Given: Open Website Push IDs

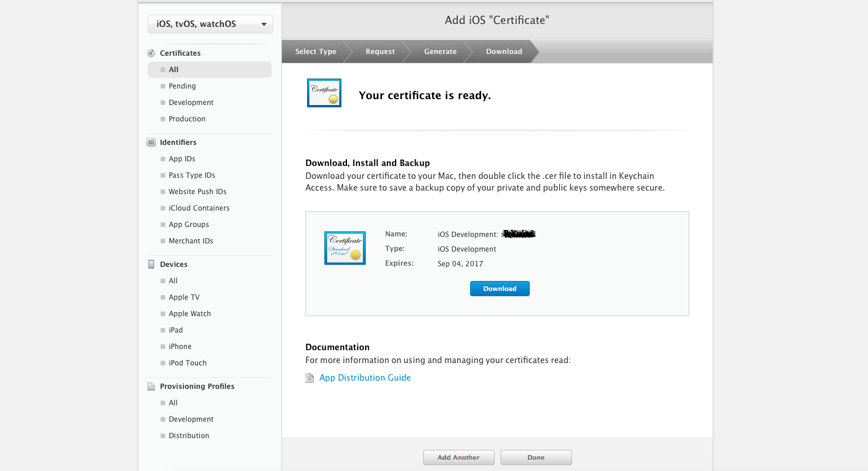Looking at the screenshot, I should [198, 192].
